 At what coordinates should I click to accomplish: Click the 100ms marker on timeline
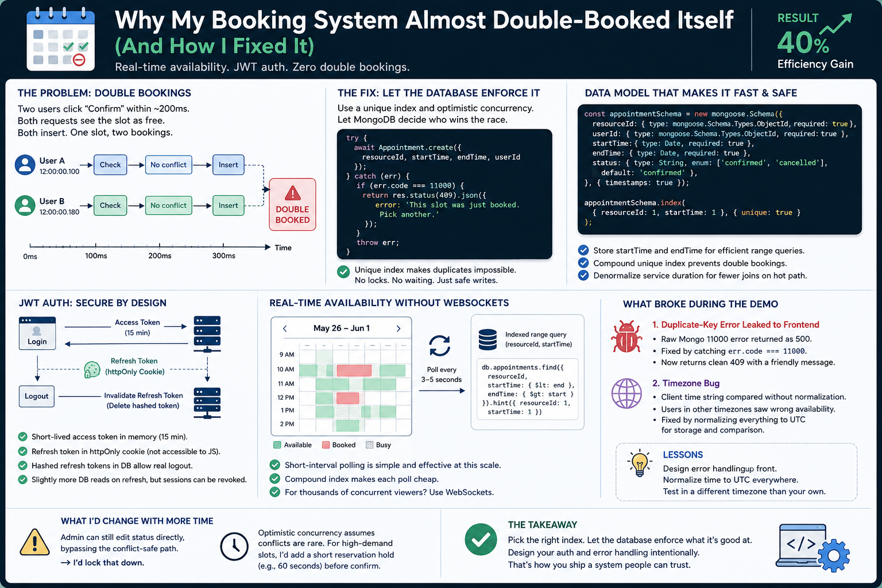96,256
